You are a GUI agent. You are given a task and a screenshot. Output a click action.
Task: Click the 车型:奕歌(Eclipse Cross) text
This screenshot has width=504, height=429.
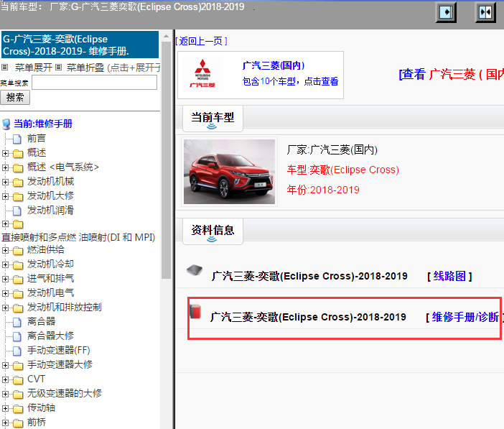click(x=343, y=170)
